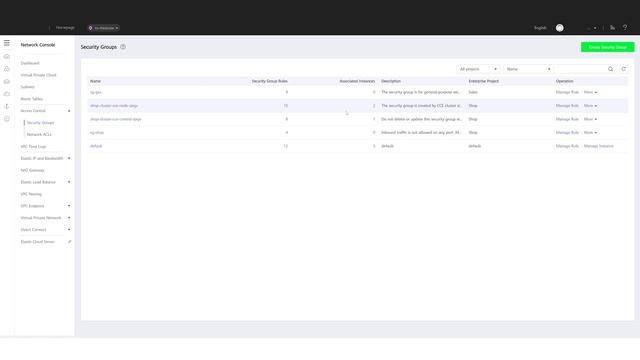Click the first cloud icon in the sidebar rail

[7, 56]
